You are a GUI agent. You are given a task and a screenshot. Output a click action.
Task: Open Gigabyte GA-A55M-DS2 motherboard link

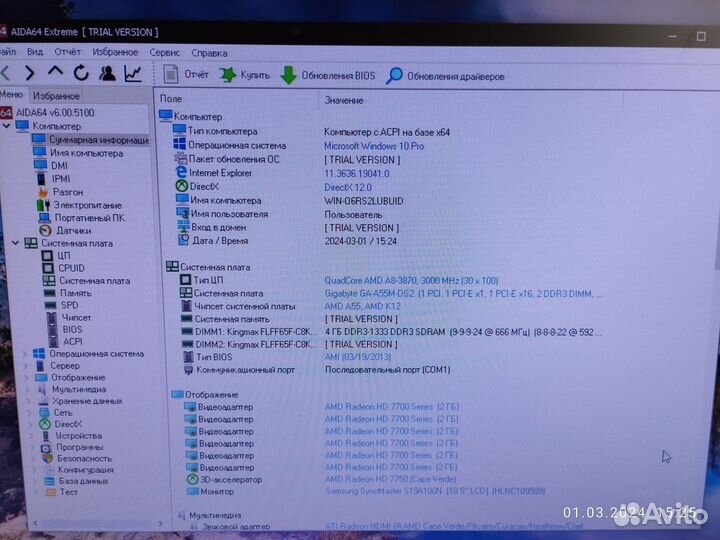coord(463,293)
